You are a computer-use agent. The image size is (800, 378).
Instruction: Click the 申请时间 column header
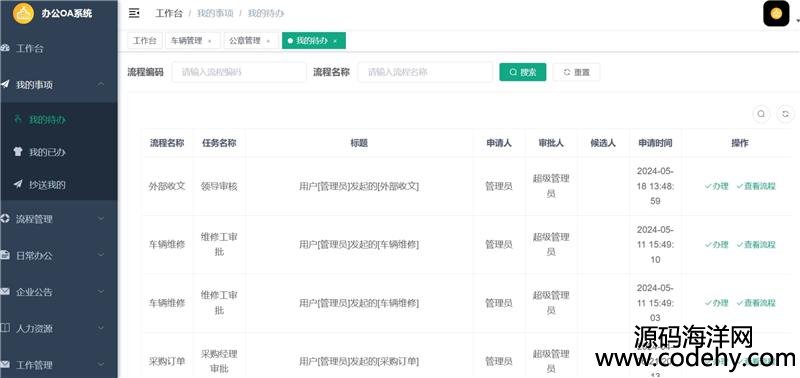point(655,143)
